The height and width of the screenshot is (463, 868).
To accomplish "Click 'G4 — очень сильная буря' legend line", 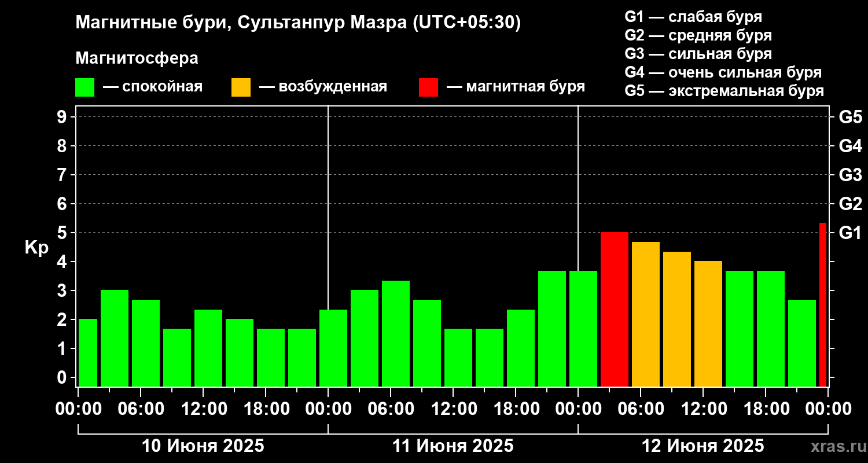I will point(723,72).
